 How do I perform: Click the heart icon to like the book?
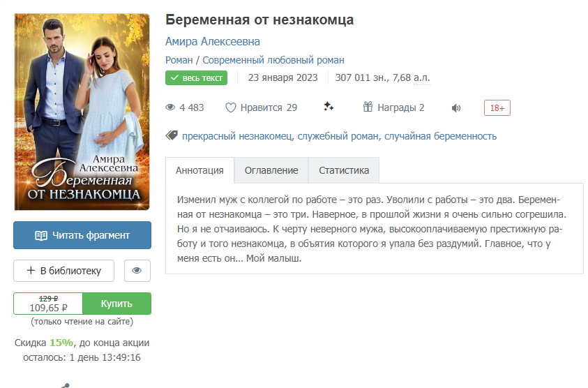tap(231, 107)
